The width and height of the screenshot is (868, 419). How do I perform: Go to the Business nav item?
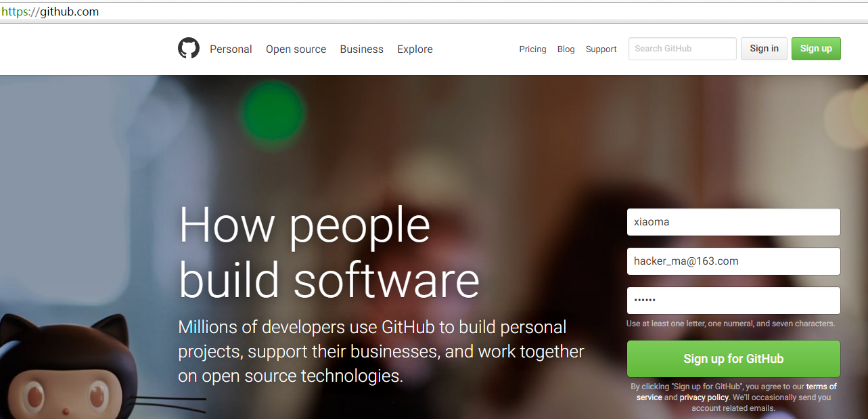[361, 49]
